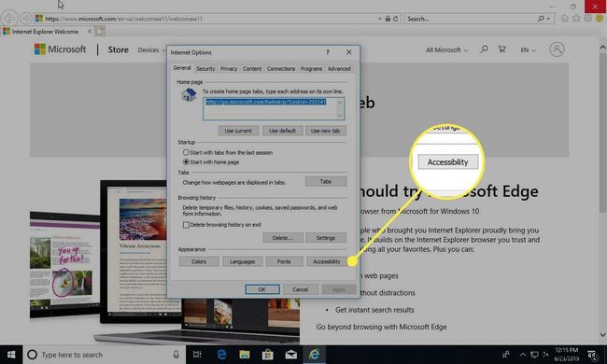607x364 pixels.
Task: Open the Languages appearance button
Action: click(243, 261)
